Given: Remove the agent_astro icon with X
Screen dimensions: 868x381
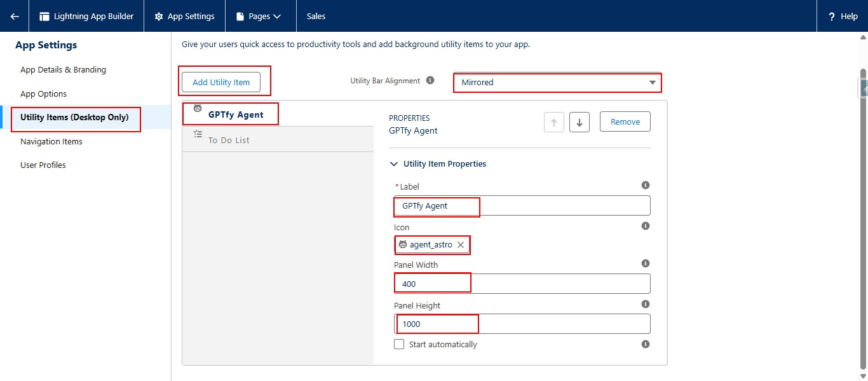Looking at the screenshot, I should click(461, 245).
